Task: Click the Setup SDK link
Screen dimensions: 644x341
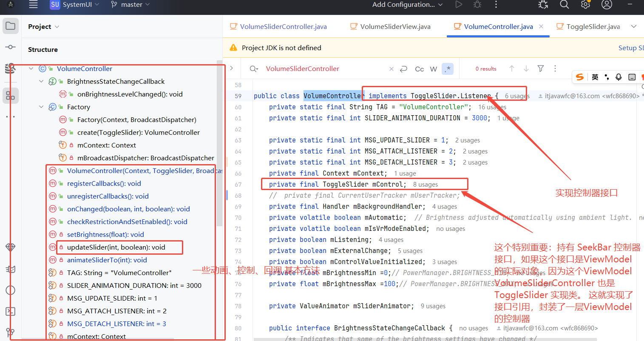Action: click(631, 48)
